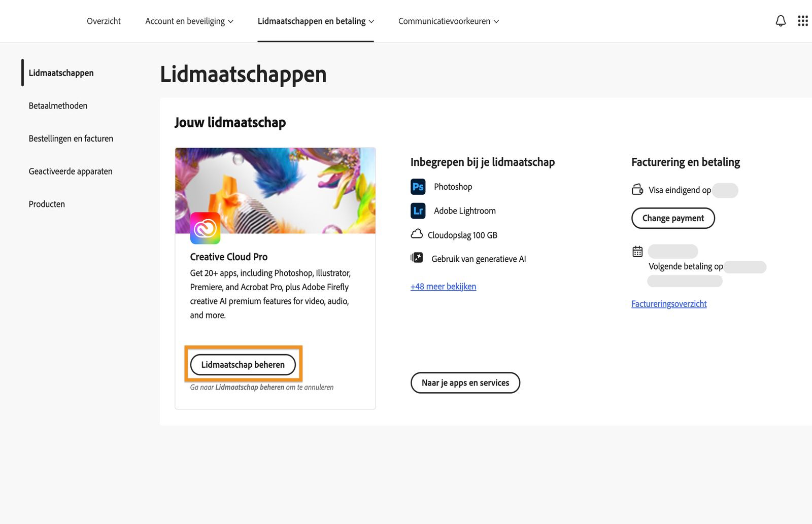Viewport: 812px width, 524px height.
Task: Click the Creative Cloud logo icon
Action: point(205,228)
